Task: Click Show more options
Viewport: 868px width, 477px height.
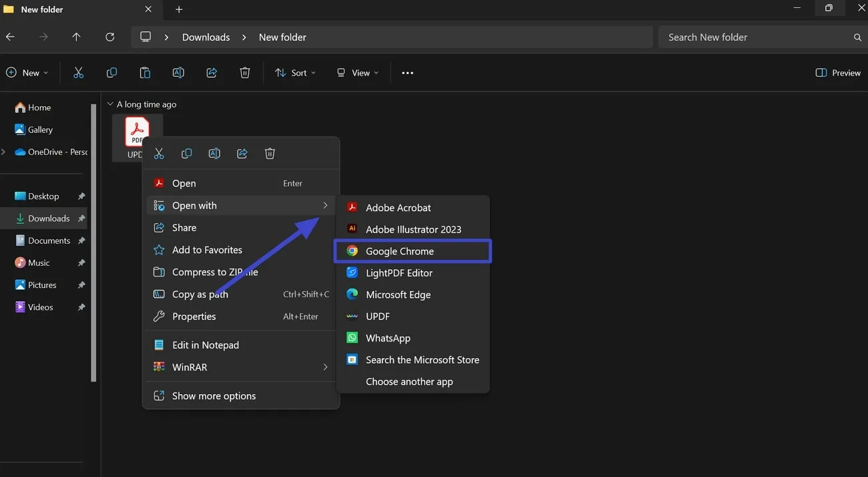Action: [214, 395]
